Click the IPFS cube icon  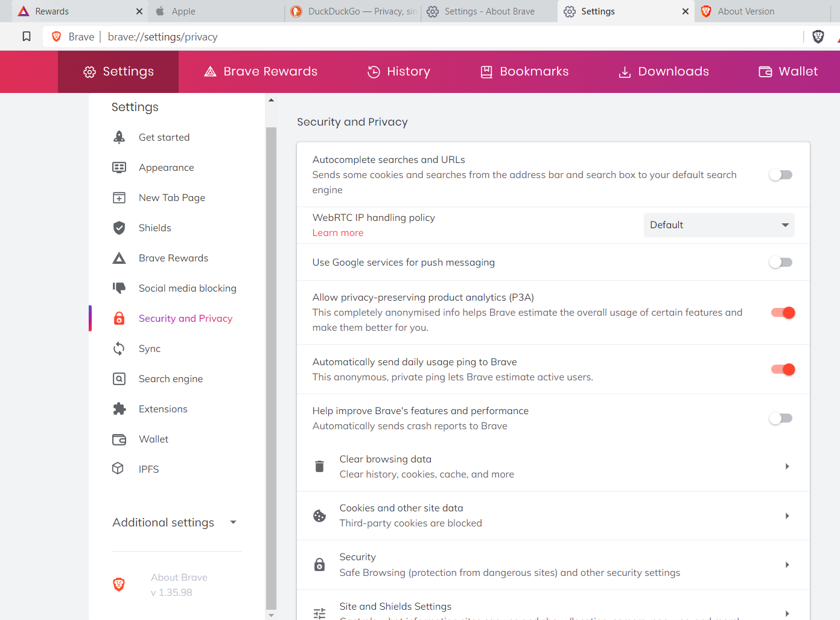click(119, 469)
